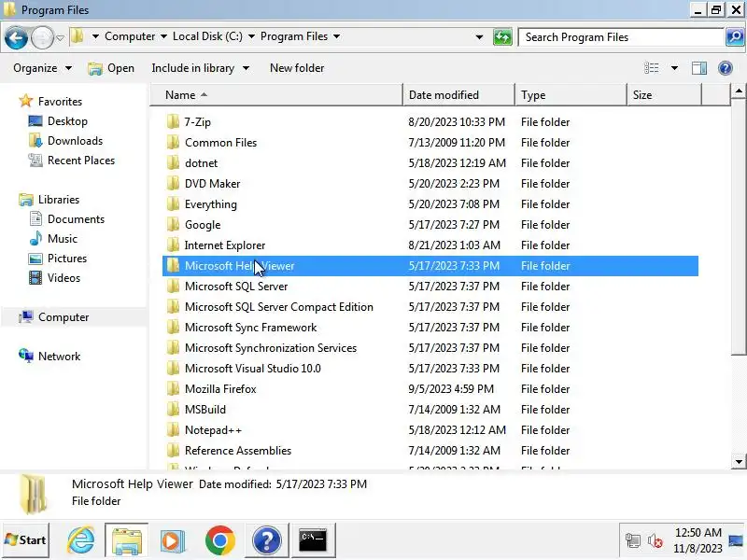Image resolution: width=747 pixels, height=560 pixels.
Task: Sort by the Size column header
Action: (x=664, y=95)
